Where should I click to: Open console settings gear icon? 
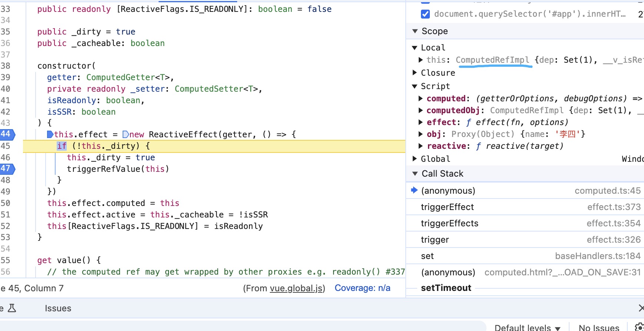click(639, 327)
